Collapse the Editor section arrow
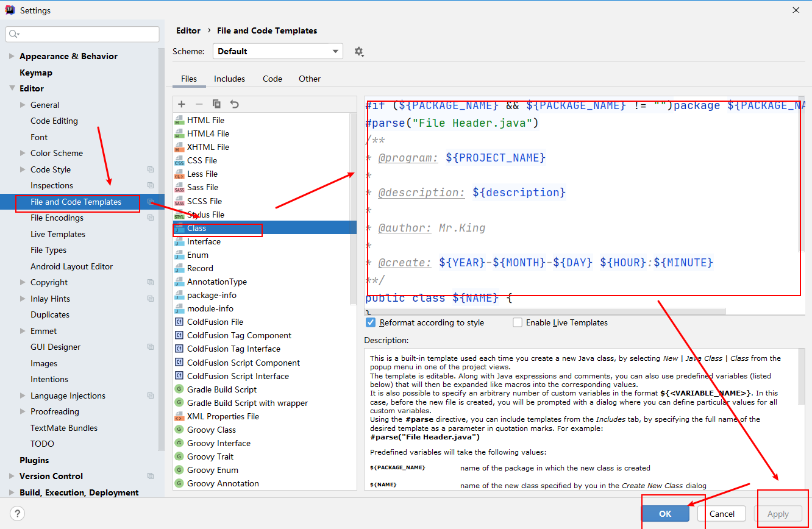This screenshot has width=812, height=529. (x=12, y=88)
